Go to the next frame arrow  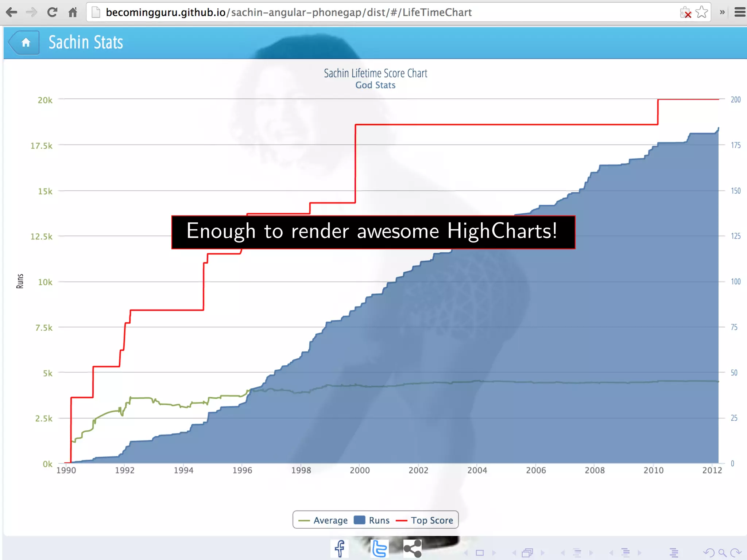point(543,553)
